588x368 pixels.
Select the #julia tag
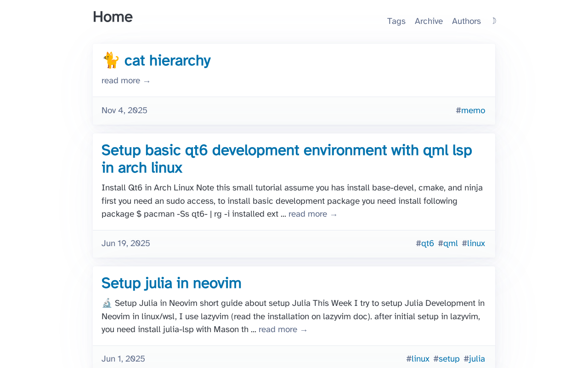click(475, 359)
